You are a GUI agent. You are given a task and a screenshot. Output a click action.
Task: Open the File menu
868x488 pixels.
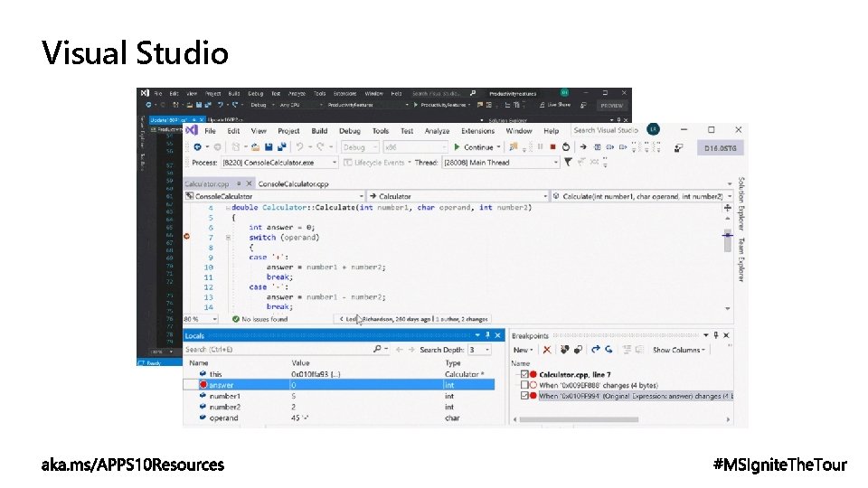[x=211, y=131]
